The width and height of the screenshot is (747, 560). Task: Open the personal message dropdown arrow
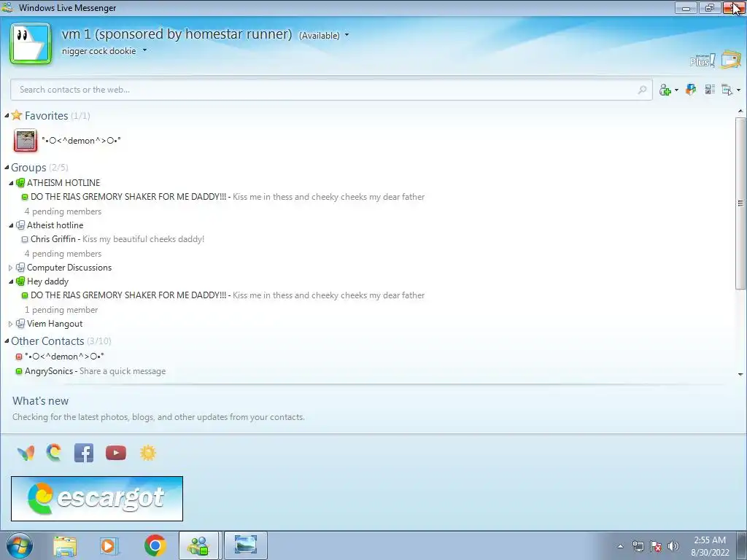(144, 50)
